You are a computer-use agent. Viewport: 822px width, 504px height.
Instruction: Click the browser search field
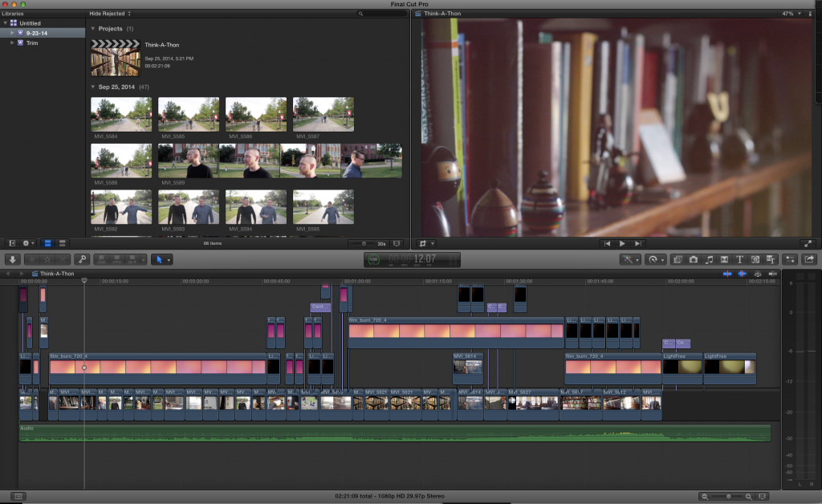click(381, 14)
